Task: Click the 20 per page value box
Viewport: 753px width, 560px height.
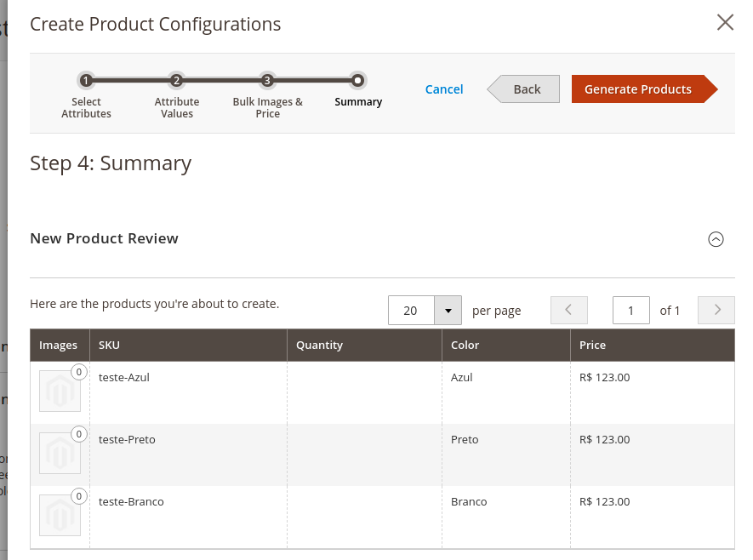Action: click(411, 311)
